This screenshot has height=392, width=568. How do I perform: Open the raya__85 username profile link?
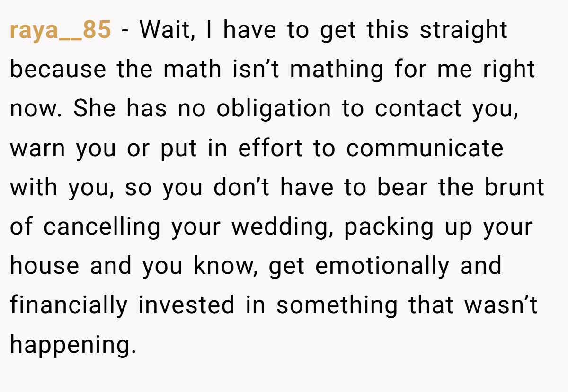tap(61, 31)
